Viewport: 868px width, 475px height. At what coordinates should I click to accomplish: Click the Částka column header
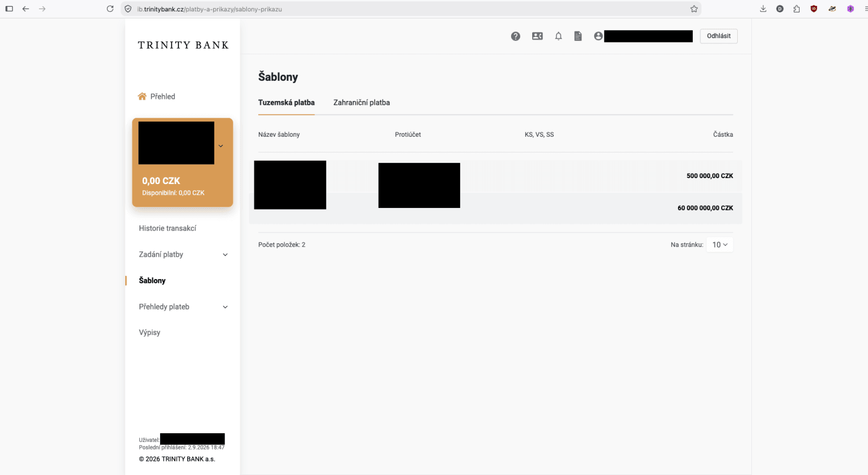[x=723, y=135]
